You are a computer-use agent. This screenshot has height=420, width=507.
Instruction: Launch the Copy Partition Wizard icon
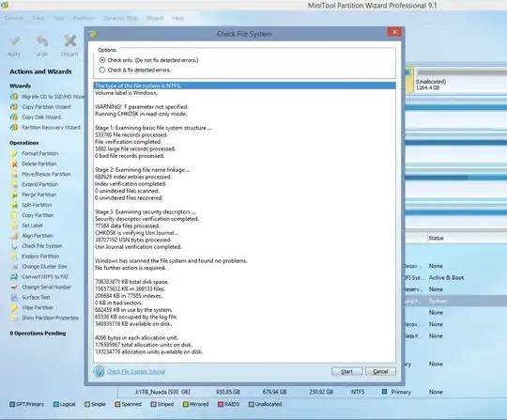coord(14,107)
